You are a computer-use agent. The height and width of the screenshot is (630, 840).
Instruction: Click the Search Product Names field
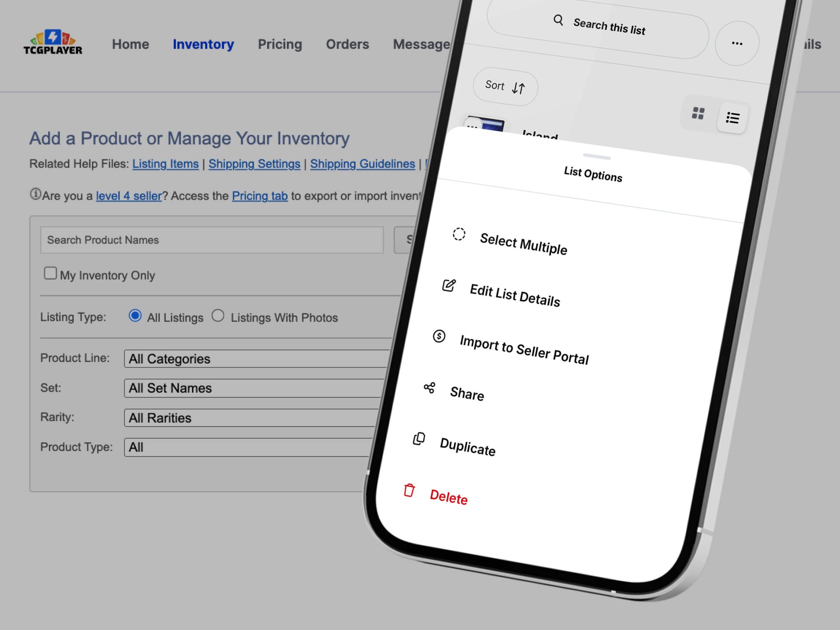click(x=212, y=240)
